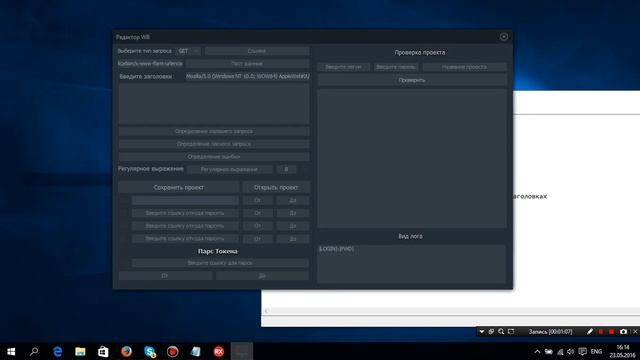Image resolution: width=640 pixels, height=360 pixels.
Task: Click Определение плохого запроса button
Action: click(x=213, y=144)
